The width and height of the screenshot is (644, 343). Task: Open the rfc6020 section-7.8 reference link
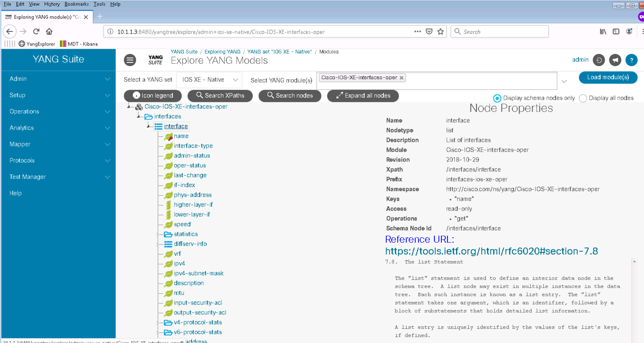pyautogui.click(x=491, y=251)
